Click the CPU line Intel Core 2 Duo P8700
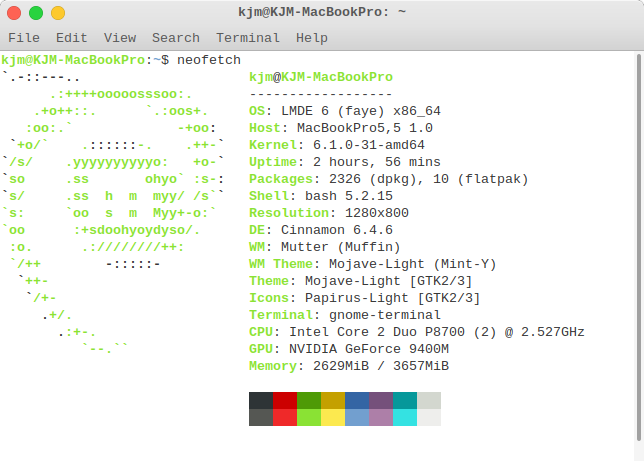The height and width of the screenshot is (461, 644). (x=416, y=332)
